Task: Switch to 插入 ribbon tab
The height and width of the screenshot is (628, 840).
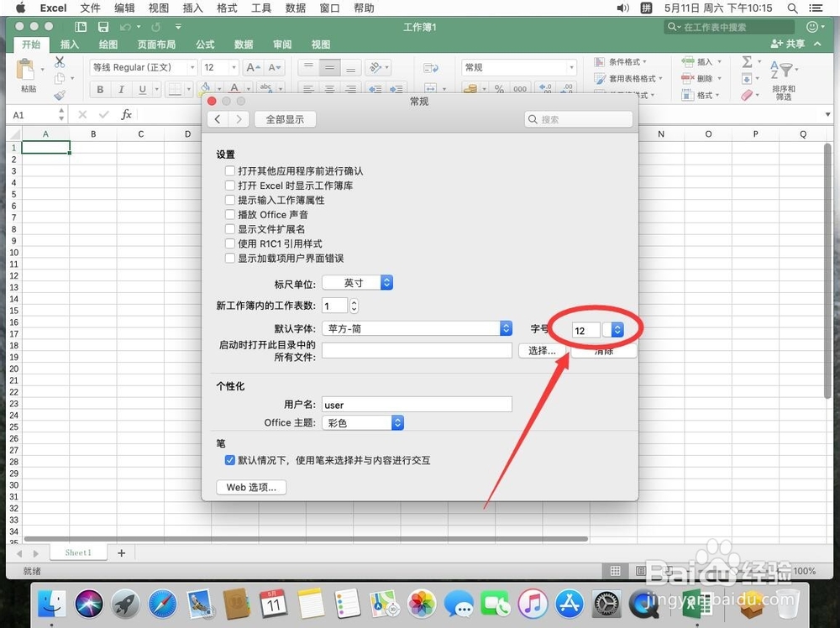Action: pyautogui.click(x=70, y=44)
